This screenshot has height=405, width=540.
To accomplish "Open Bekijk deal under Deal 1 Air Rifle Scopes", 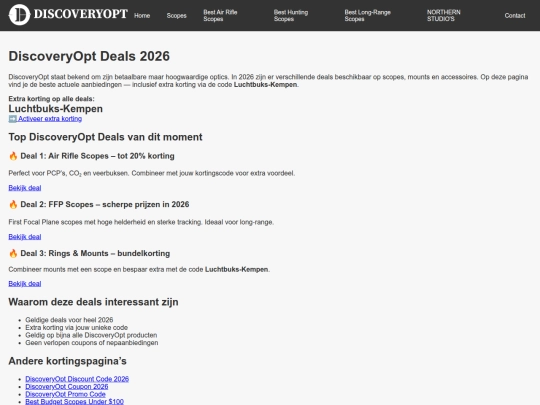I will pos(25,188).
